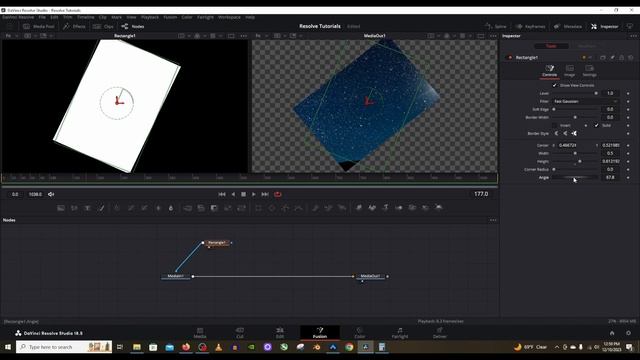The width and height of the screenshot is (640, 360).
Task: Add a Background node from toolbar
Action: 61,208
